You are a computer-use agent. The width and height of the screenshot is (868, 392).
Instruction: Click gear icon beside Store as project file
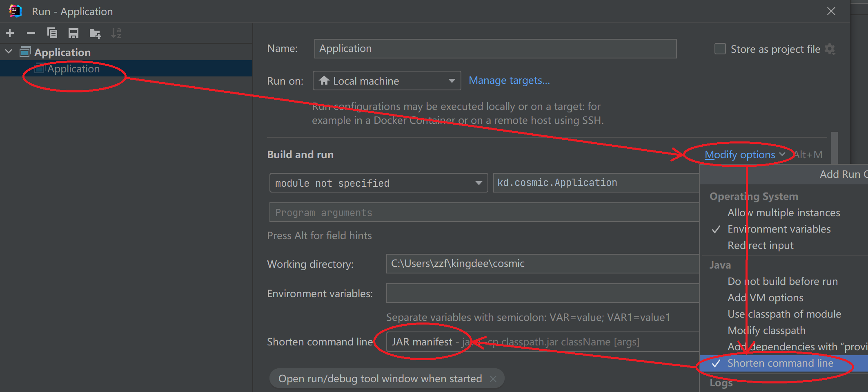click(x=830, y=49)
